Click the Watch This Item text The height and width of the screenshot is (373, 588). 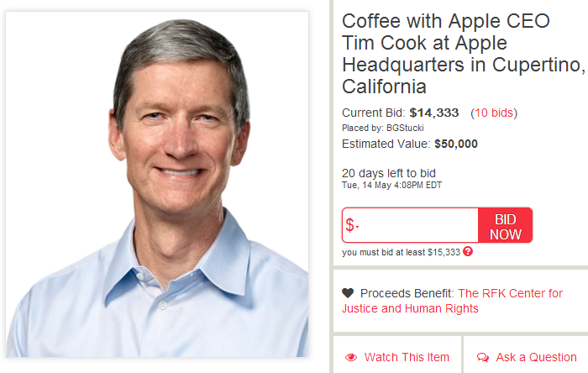[x=407, y=357]
